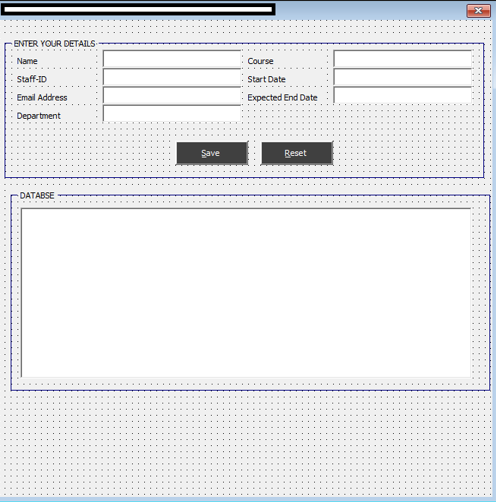Click the Save button
The image size is (496, 502).
coord(212,153)
